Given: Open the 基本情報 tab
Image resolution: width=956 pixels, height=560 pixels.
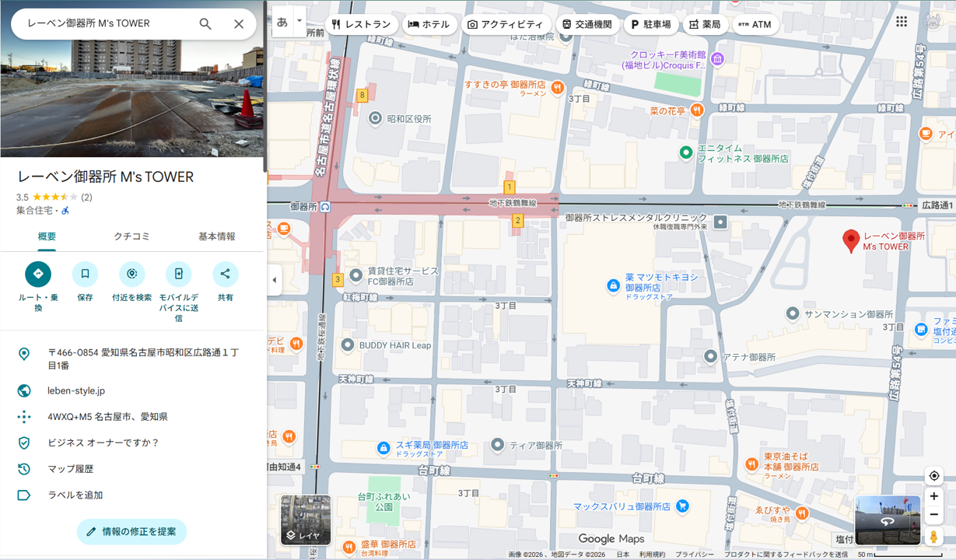Looking at the screenshot, I should click(x=216, y=236).
